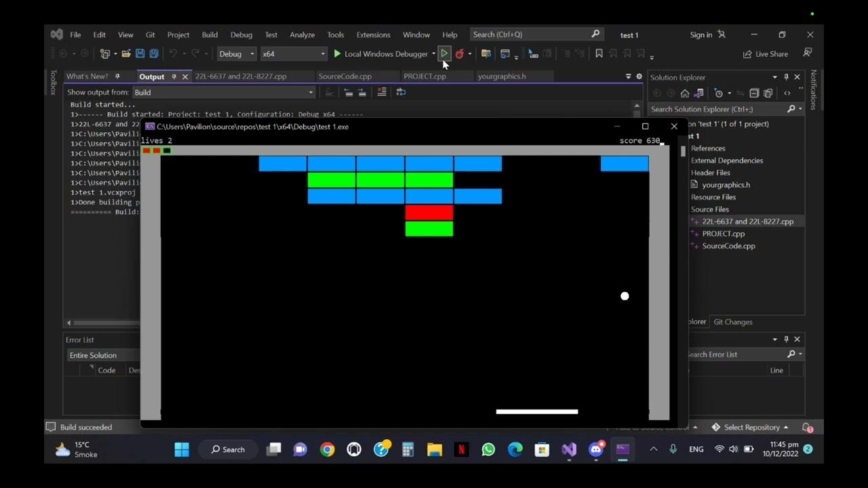Viewport: 868px width, 488px height.
Task: Open the x64 platform dropdown
Action: tap(293, 54)
